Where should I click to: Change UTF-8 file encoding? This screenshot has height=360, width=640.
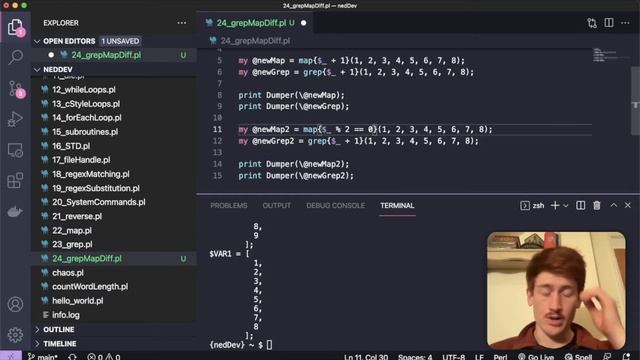pyautogui.click(x=453, y=357)
